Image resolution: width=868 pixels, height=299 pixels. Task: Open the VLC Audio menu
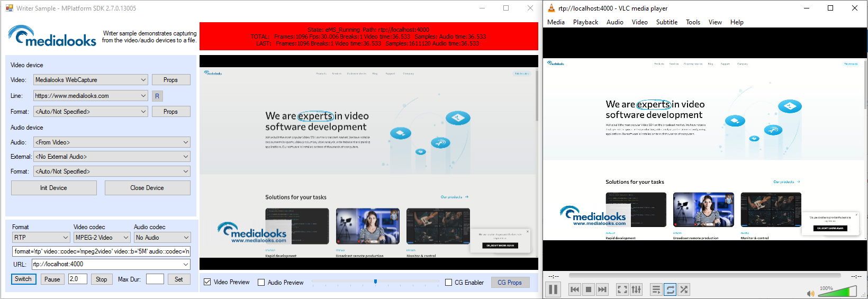click(614, 22)
